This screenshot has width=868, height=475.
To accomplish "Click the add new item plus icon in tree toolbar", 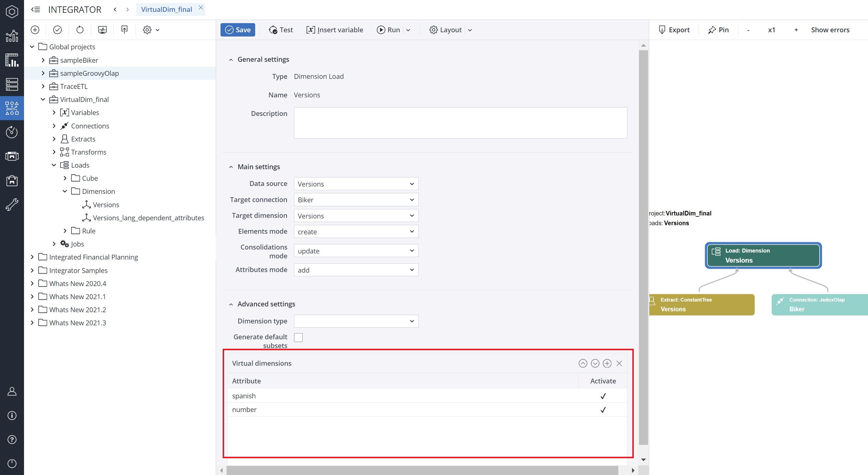I will coord(35,30).
